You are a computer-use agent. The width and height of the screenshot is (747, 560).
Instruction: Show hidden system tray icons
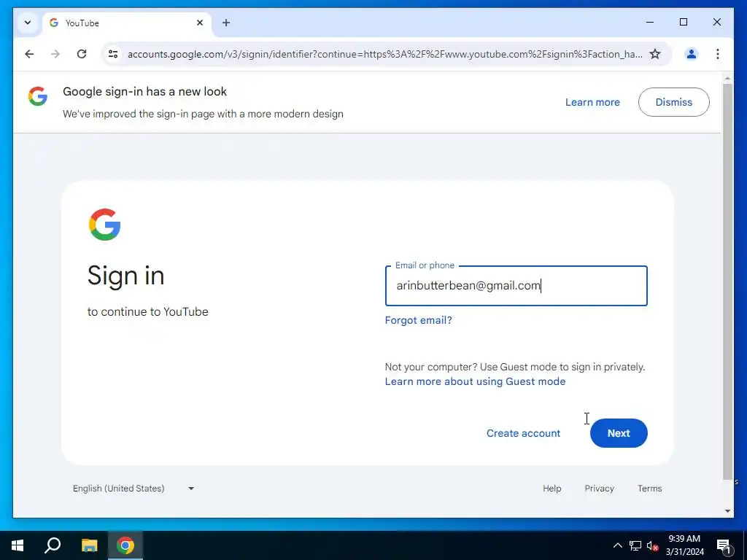617,545
